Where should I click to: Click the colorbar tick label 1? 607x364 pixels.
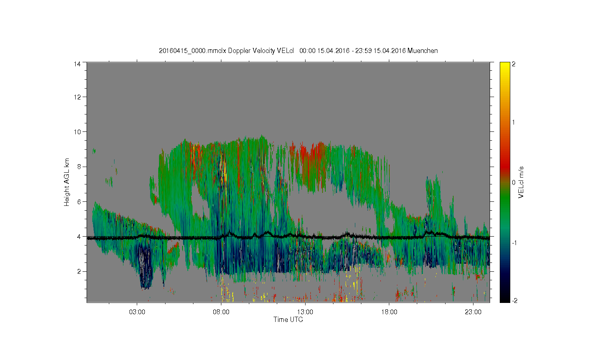(x=514, y=123)
